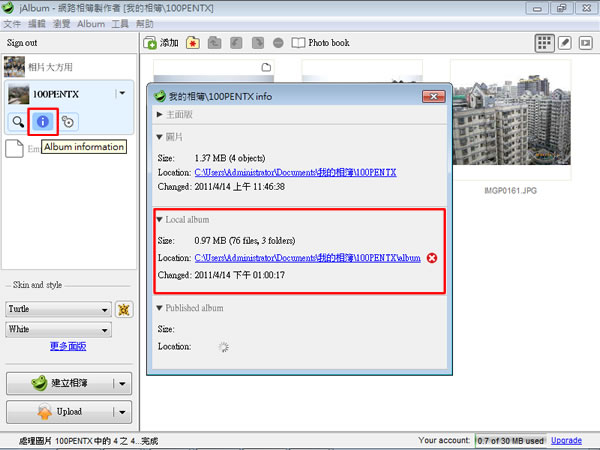Image resolution: width=600 pixels, height=450 pixels.
Task: Delete local album via red X icon
Action: coord(432,258)
